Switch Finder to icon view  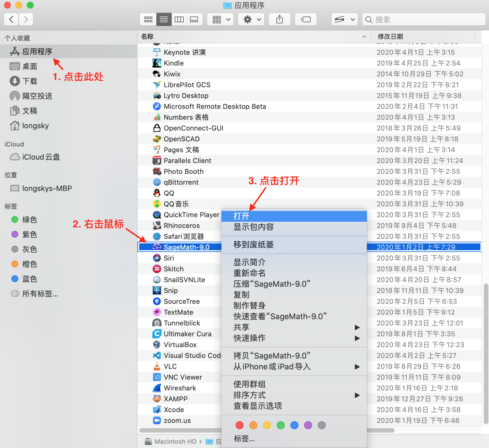(x=148, y=19)
